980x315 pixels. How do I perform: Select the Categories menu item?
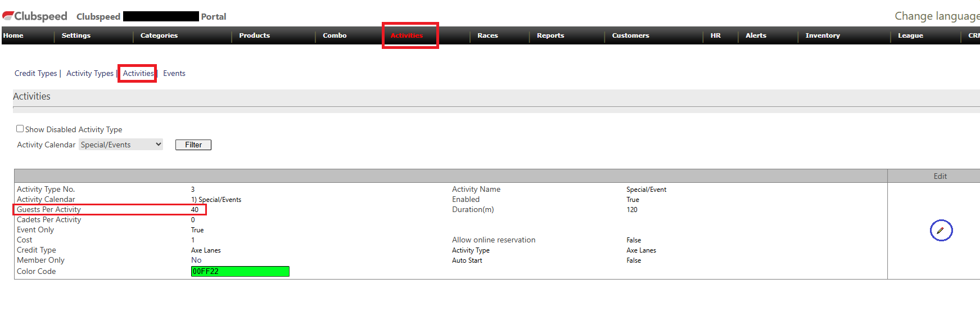coord(159,35)
